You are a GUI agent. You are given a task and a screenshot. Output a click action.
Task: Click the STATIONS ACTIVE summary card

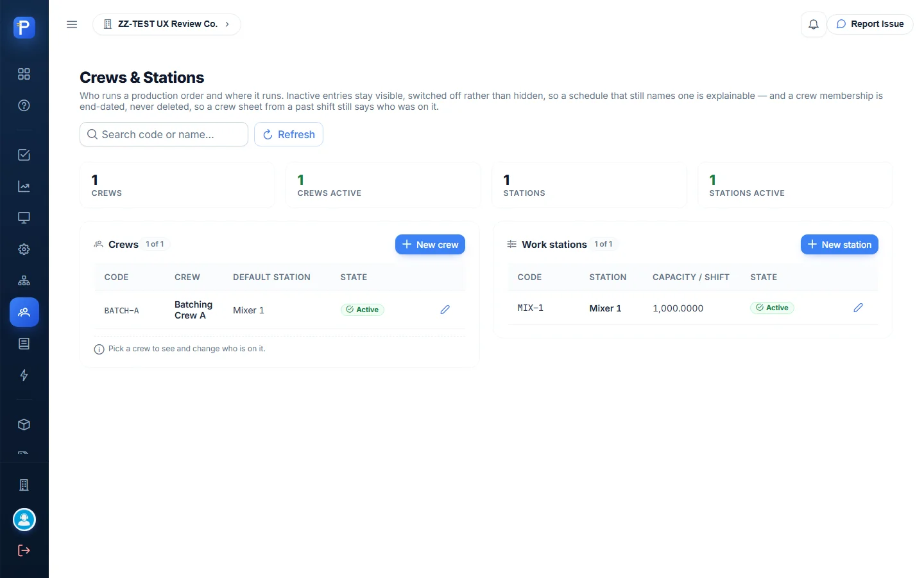pyautogui.click(x=795, y=185)
